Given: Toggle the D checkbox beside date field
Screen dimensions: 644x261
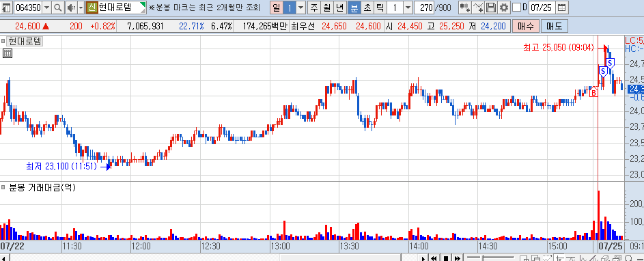Looking at the screenshot, I should [516, 8].
